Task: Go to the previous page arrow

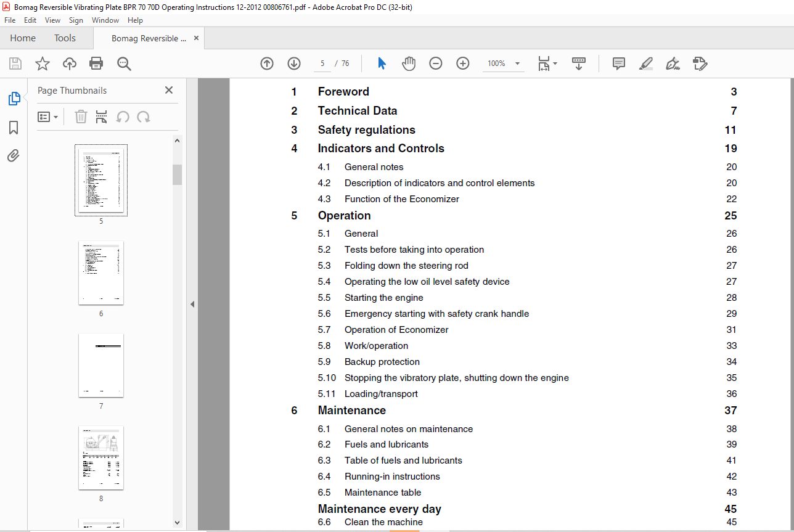Action: point(267,63)
